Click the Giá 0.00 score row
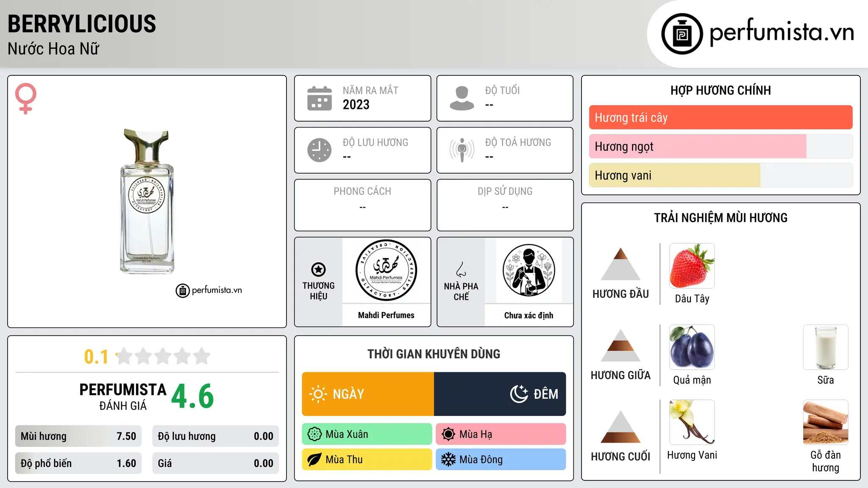Viewport: 868px width, 488px height. click(216, 463)
